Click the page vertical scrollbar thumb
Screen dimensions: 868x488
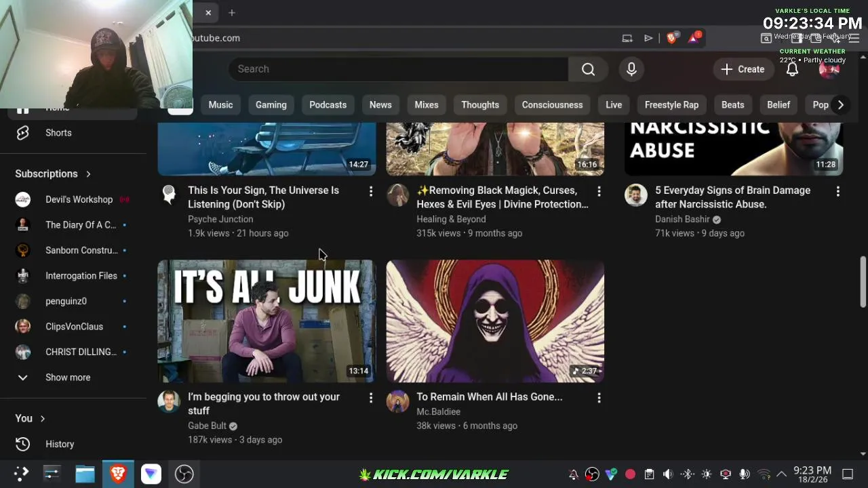click(x=863, y=282)
